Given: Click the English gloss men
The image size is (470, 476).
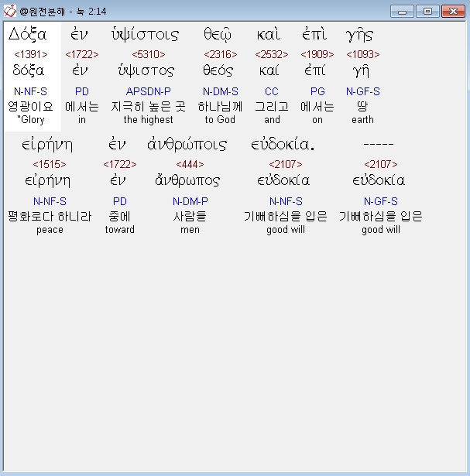Looking at the screenshot, I should (190, 230).
